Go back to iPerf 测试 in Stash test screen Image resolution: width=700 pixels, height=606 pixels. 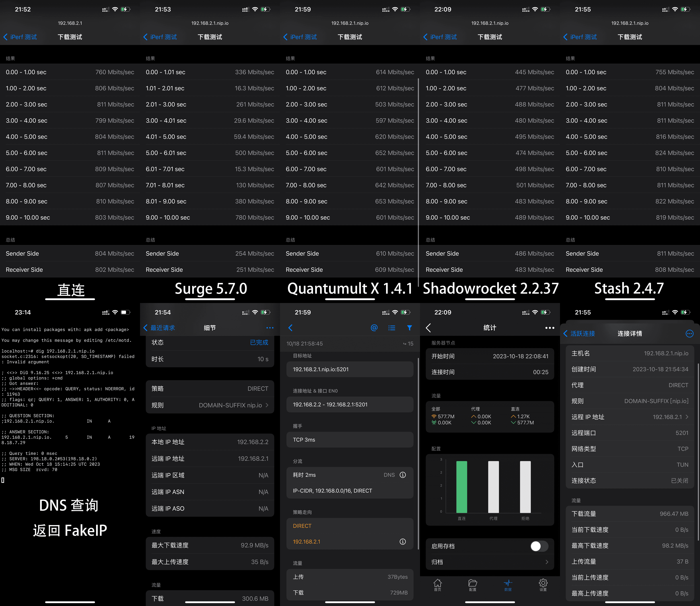click(x=580, y=37)
